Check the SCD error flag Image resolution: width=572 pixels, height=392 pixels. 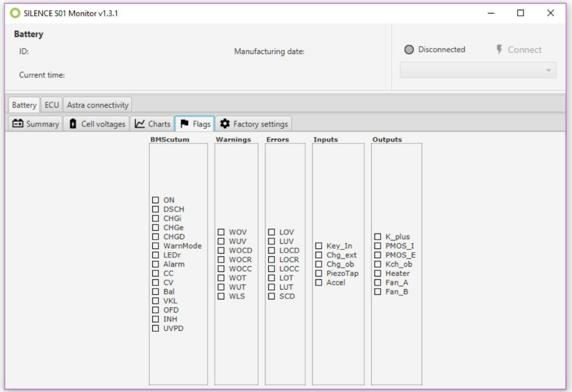click(272, 296)
